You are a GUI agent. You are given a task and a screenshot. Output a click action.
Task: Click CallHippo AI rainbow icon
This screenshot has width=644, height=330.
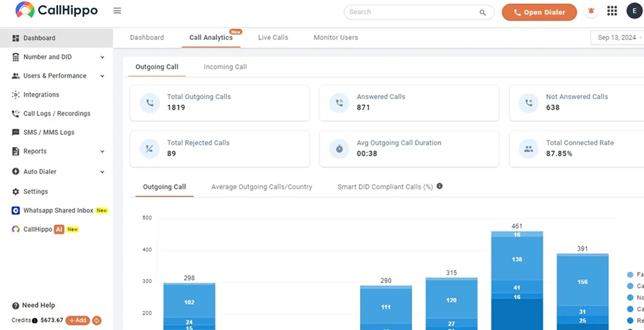tap(15, 229)
